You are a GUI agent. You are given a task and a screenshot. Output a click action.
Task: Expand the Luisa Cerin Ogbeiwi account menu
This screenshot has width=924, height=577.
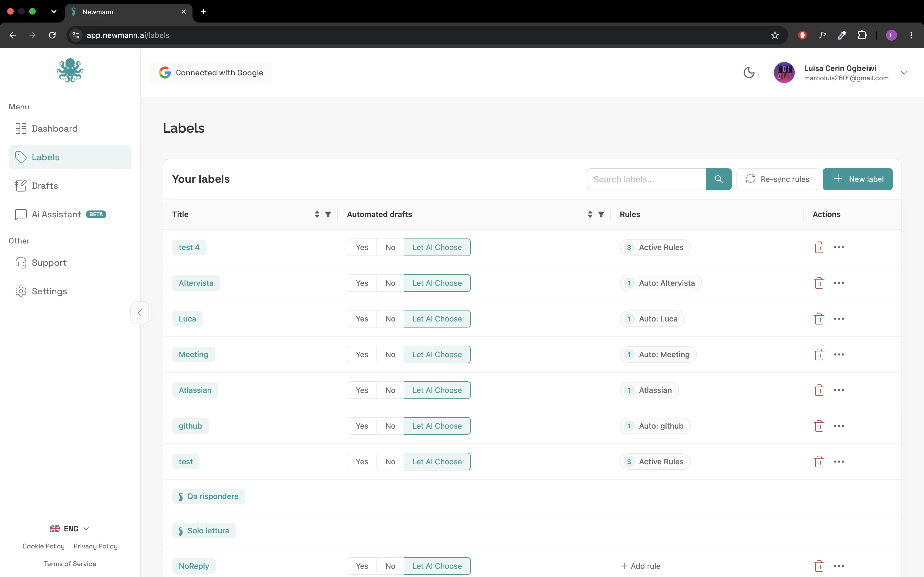(904, 73)
